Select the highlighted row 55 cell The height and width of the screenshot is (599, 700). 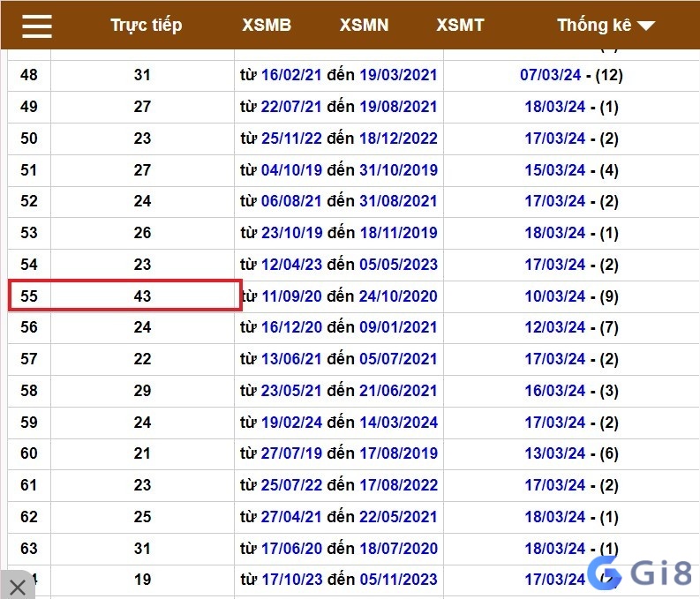[x=125, y=296]
